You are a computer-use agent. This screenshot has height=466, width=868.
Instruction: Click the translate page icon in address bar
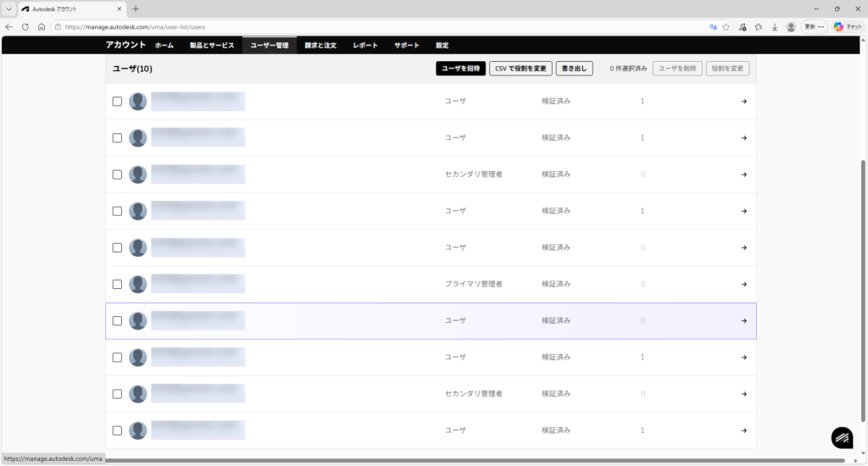coord(713,26)
